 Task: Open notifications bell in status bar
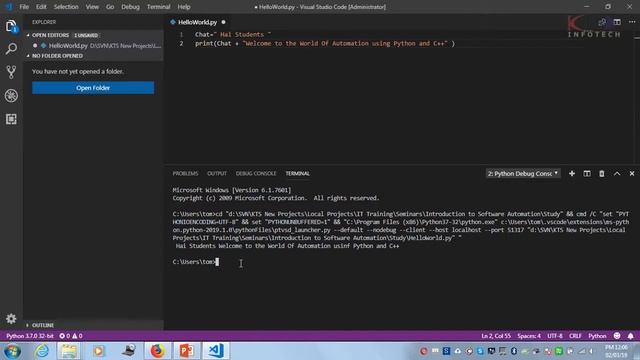631,336
